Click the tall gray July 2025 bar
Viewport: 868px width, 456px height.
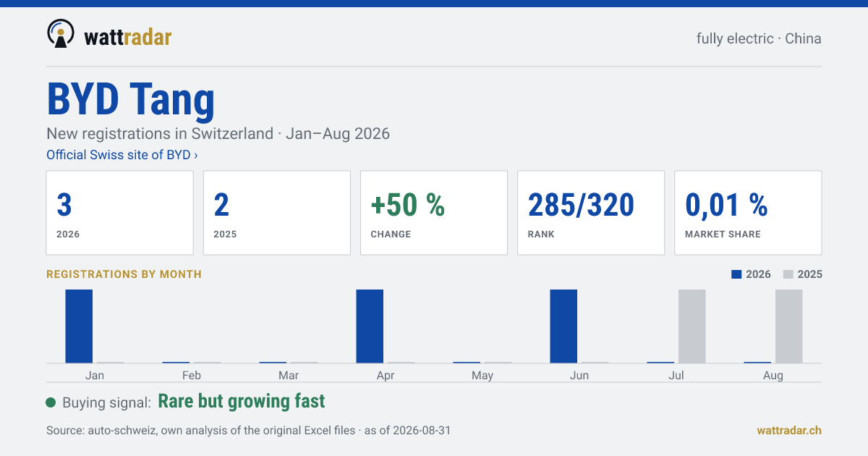tap(692, 326)
